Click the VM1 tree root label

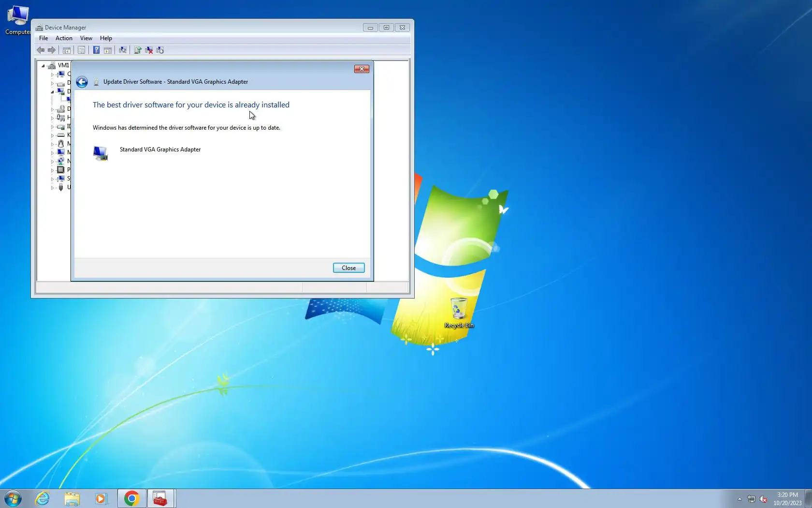[x=63, y=65]
